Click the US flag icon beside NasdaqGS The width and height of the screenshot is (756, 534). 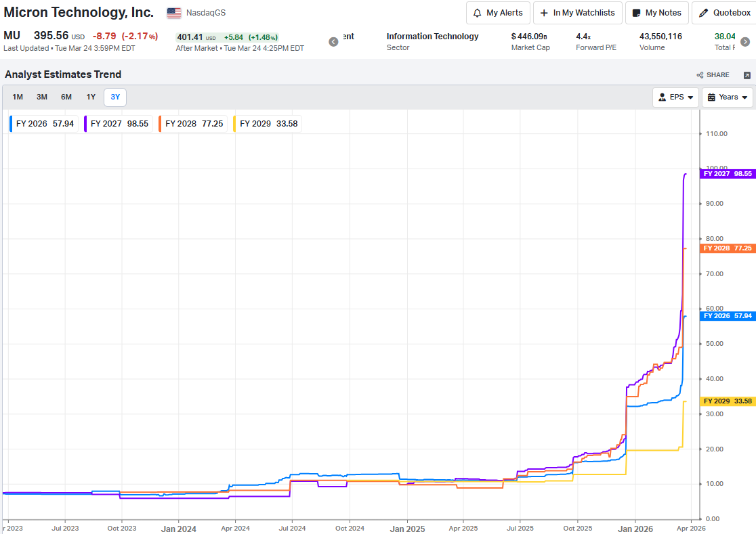coord(174,13)
